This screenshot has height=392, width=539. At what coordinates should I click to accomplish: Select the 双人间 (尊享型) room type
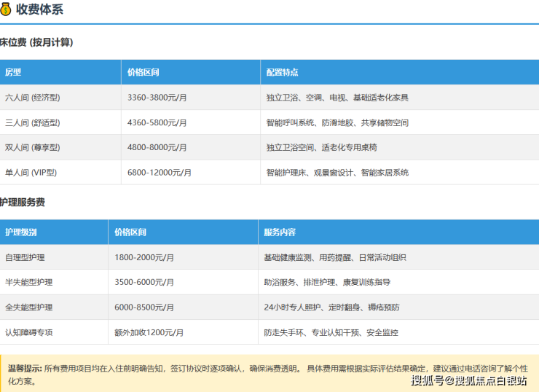point(32,148)
